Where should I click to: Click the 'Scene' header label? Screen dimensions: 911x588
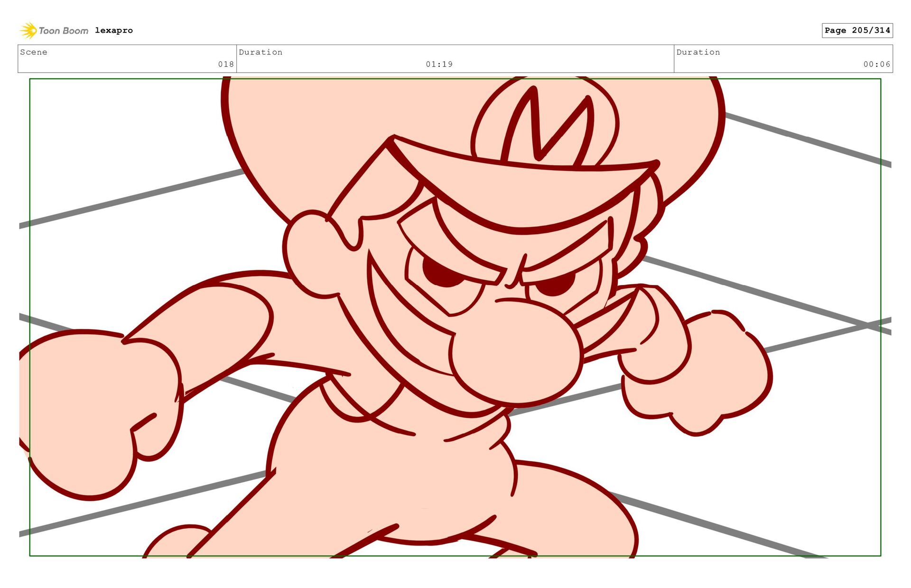pos(34,52)
